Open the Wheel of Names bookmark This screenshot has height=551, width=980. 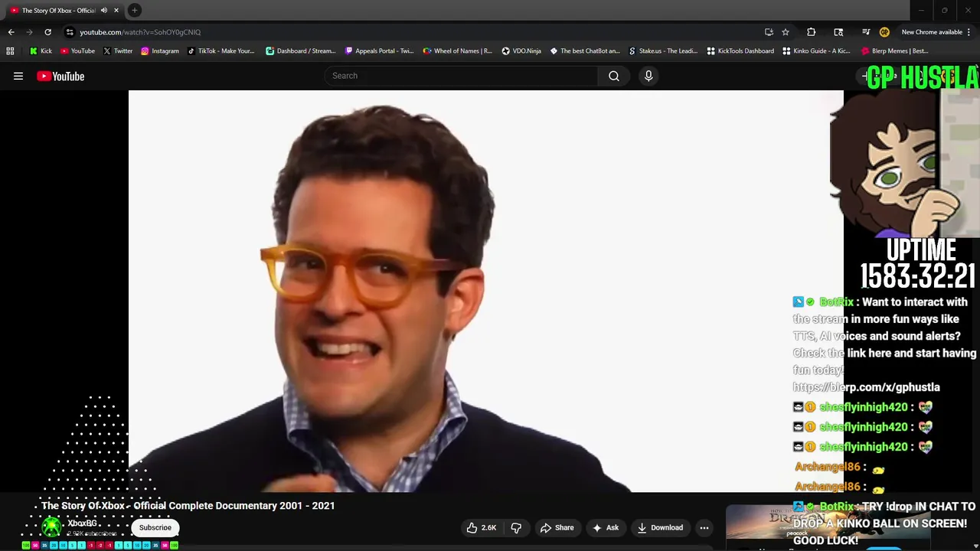point(457,51)
